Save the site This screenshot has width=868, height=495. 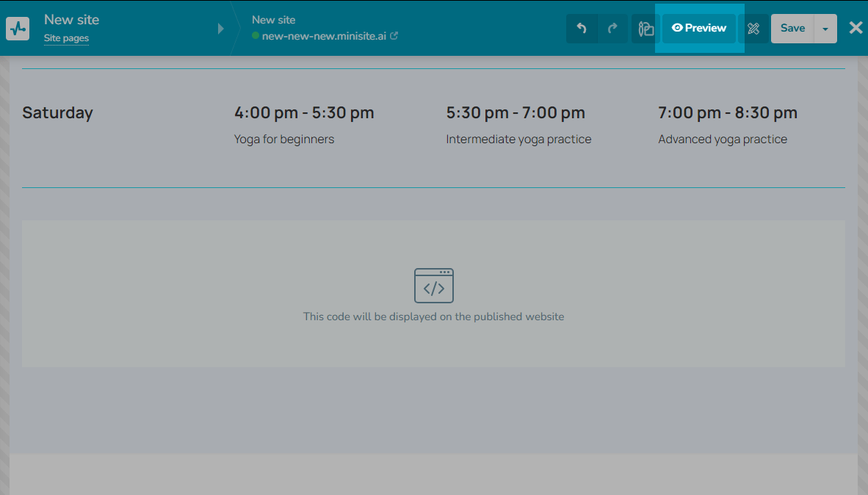coord(792,28)
